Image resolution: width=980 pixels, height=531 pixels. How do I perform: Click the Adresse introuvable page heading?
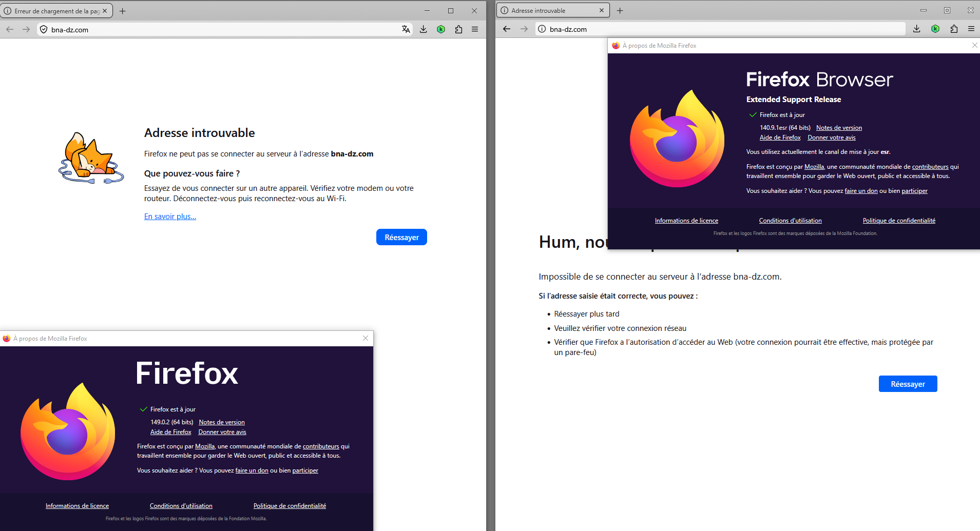point(200,133)
